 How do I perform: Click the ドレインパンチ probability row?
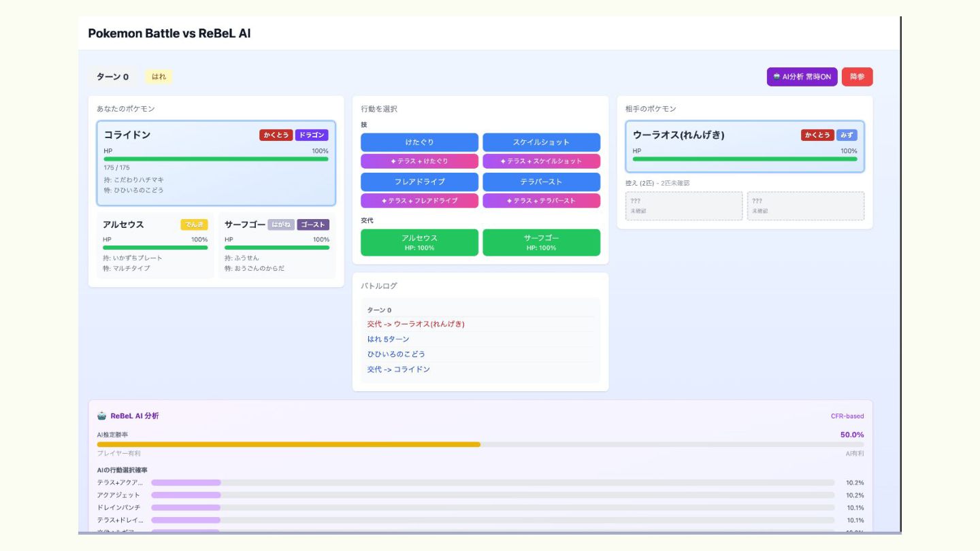coord(480,507)
